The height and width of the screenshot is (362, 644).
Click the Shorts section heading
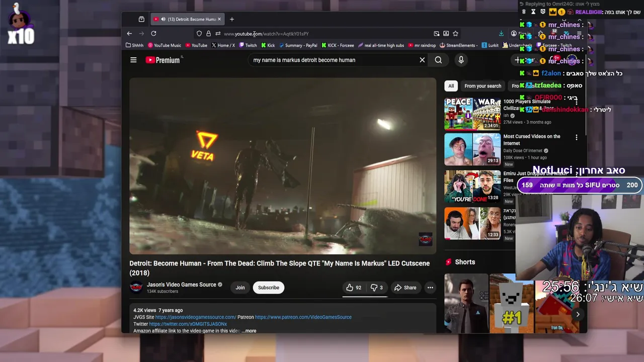click(465, 262)
